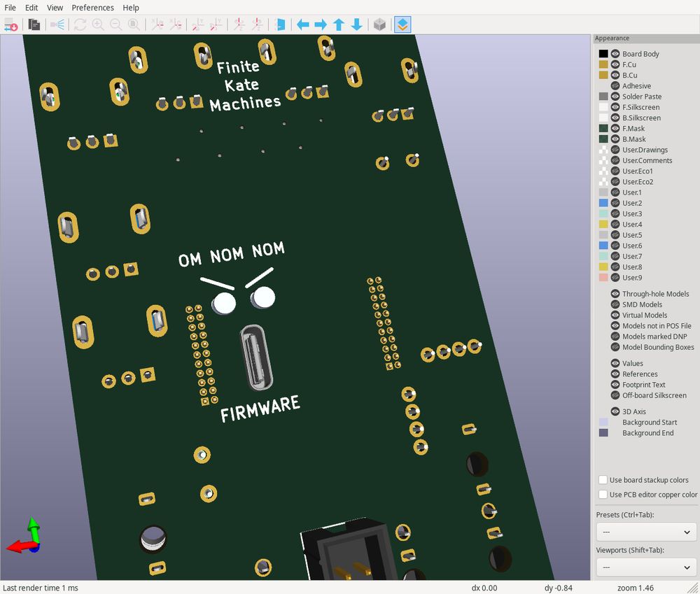This screenshot has width=700, height=594.
Task: Rotate X clockwise using the first X-axis icon
Action: [x=157, y=24]
